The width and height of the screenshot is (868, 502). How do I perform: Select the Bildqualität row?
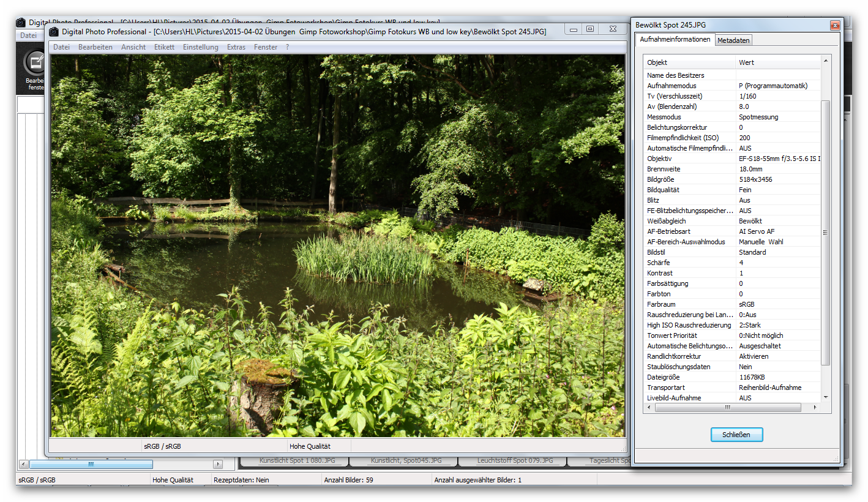coord(731,190)
